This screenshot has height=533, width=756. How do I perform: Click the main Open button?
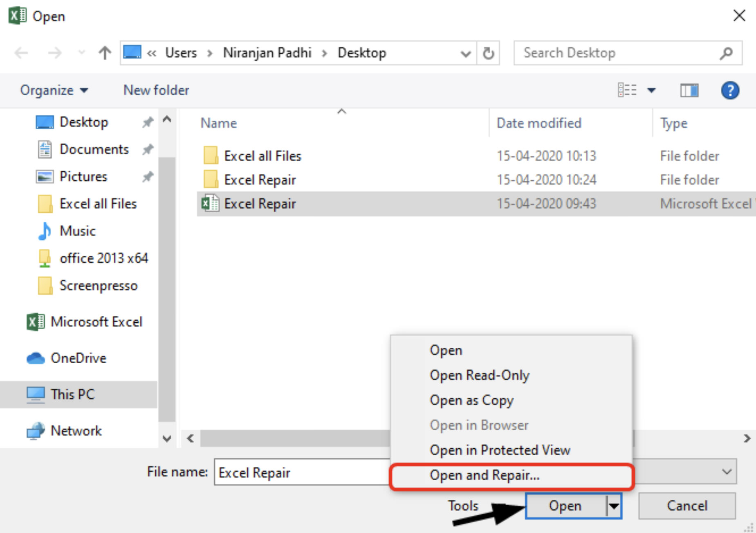tap(565, 506)
